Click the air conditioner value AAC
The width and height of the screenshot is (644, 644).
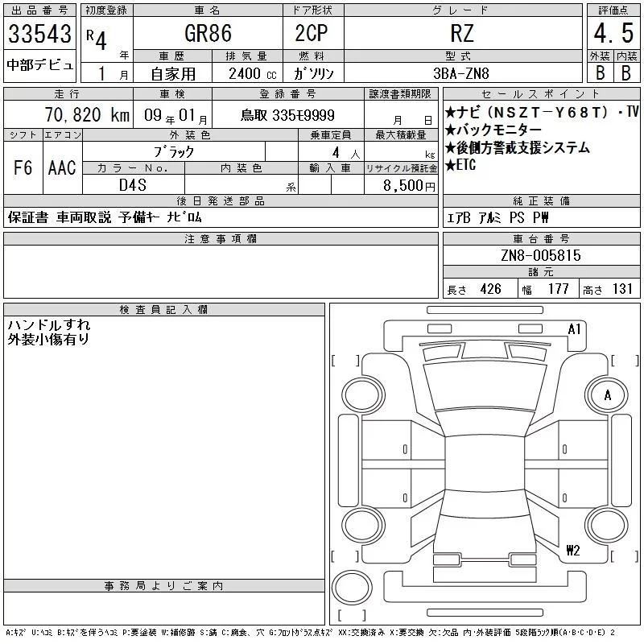coord(62,167)
